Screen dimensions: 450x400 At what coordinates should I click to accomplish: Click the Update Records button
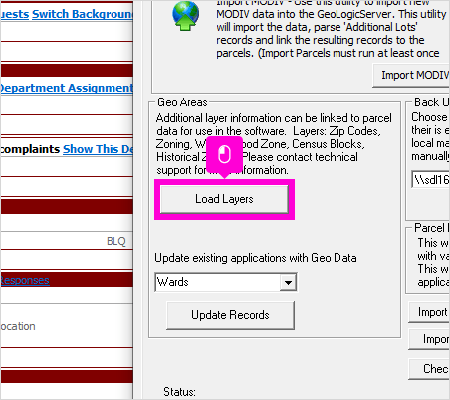230,315
